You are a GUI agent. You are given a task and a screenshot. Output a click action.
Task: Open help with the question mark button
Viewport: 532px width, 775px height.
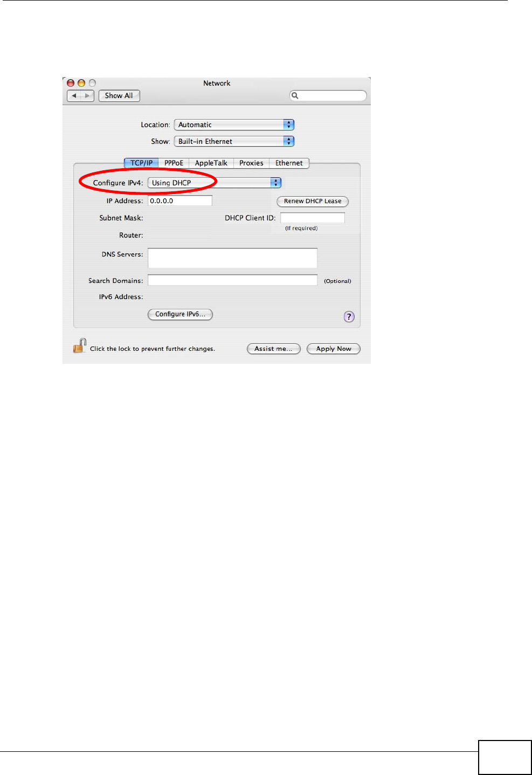tap(349, 317)
